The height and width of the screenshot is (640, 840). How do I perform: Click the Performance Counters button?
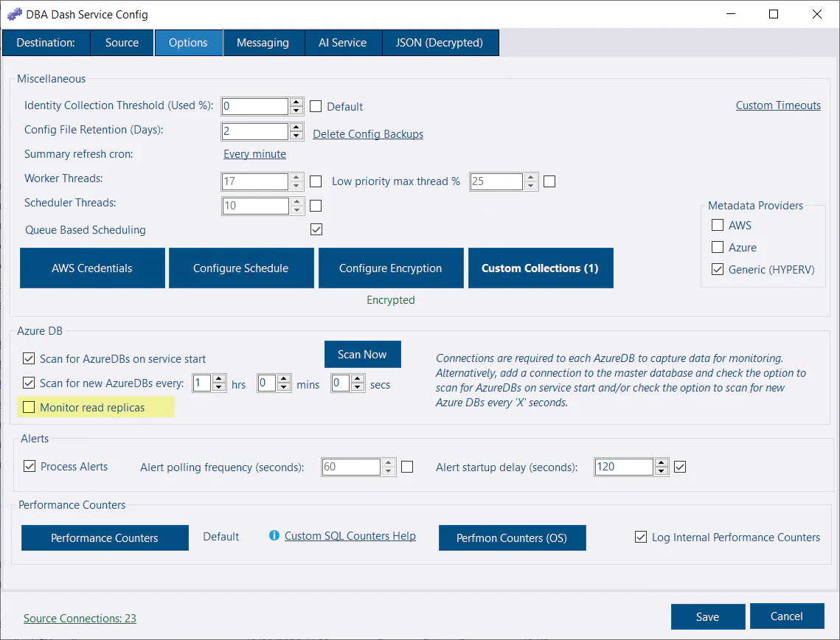click(105, 538)
